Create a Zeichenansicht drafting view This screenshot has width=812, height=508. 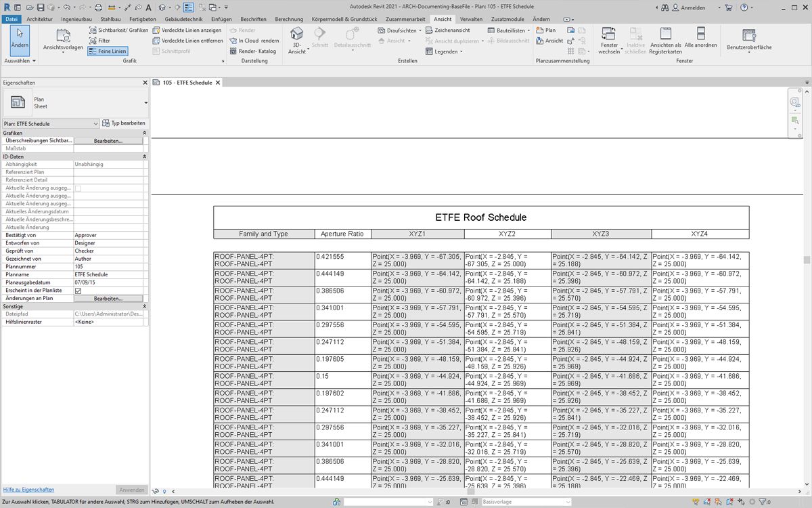[x=447, y=30]
